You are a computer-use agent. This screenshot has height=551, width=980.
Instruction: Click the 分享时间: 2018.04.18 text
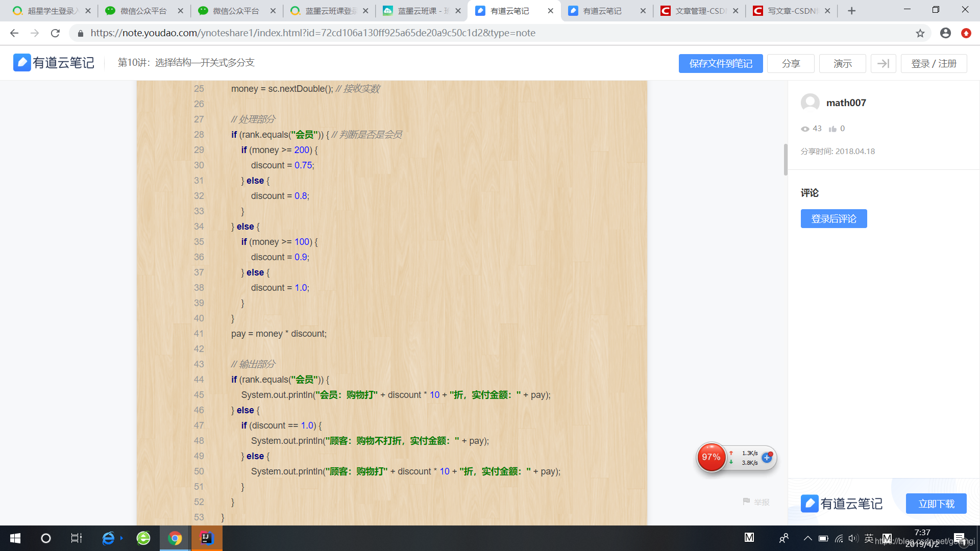click(838, 152)
